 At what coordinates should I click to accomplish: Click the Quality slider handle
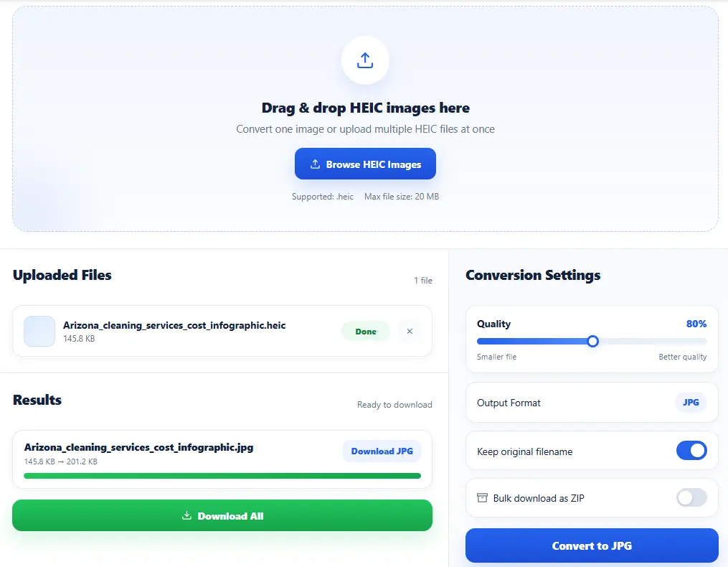(592, 342)
